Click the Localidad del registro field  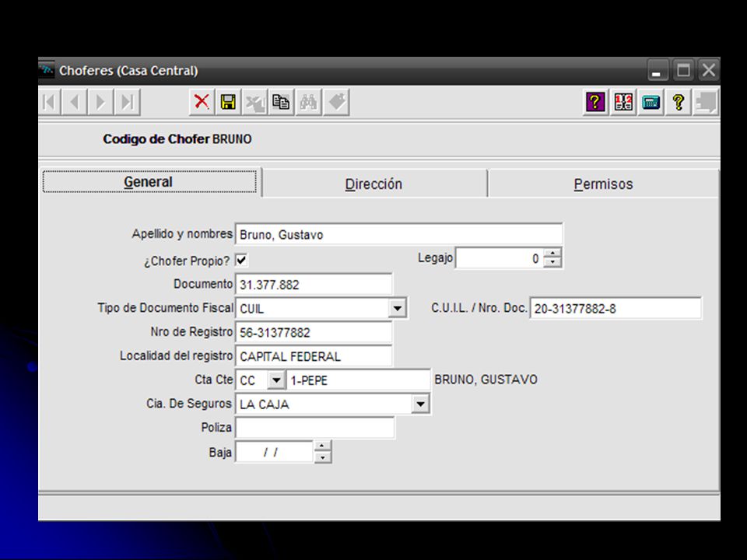[314, 356]
